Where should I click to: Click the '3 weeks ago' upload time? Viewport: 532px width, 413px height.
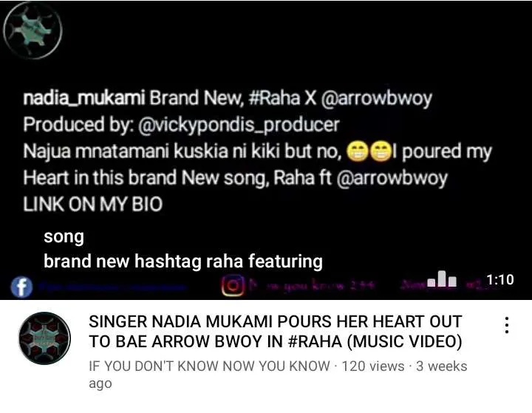tap(278, 375)
